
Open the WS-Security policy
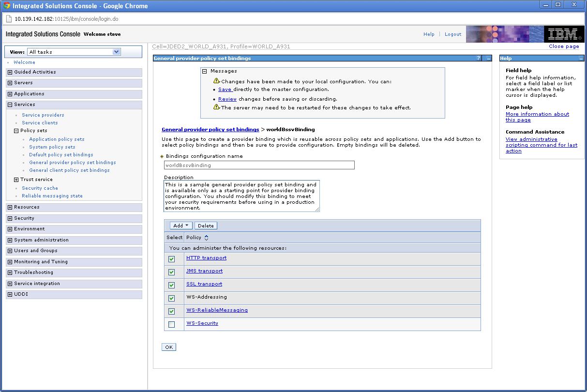point(202,323)
